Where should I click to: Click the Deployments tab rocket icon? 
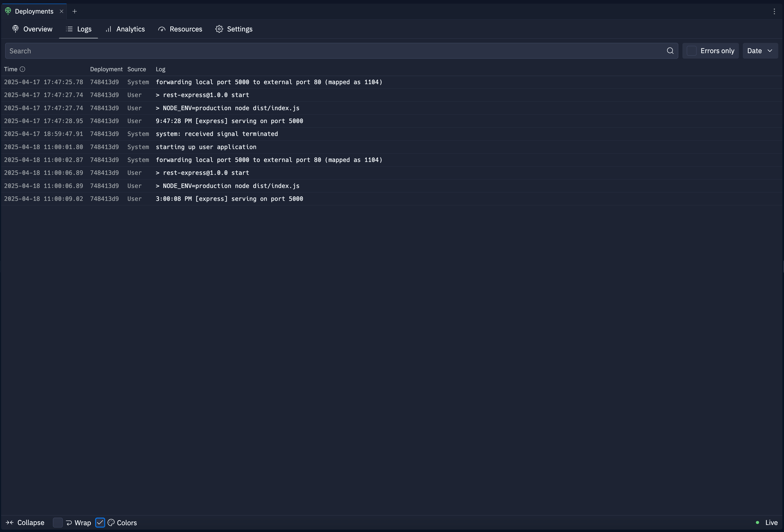pyautogui.click(x=8, y=11)
